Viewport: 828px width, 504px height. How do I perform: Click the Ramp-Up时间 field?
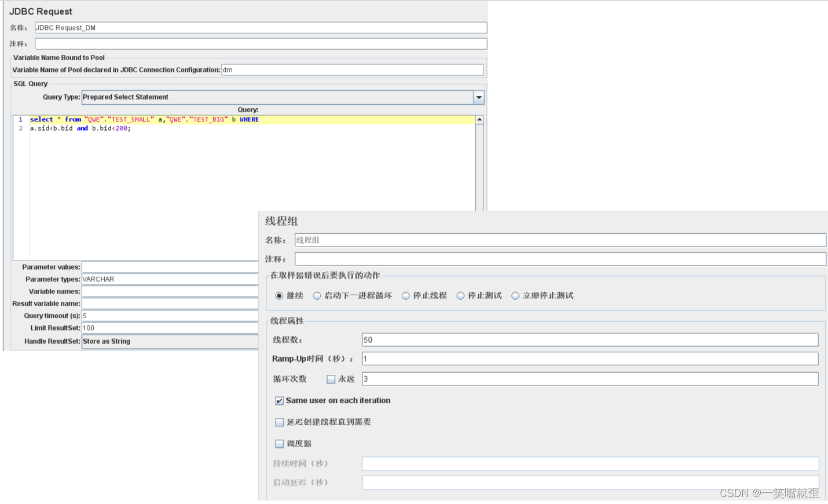590,359
